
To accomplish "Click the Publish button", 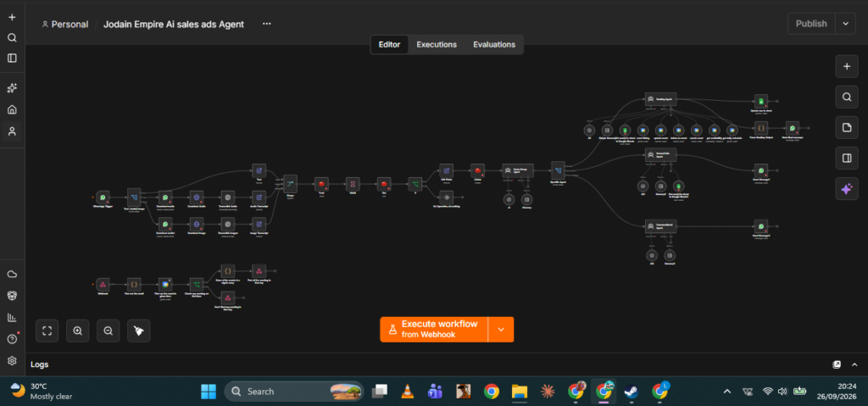I will pyautogui.click(x=811, y=24).
